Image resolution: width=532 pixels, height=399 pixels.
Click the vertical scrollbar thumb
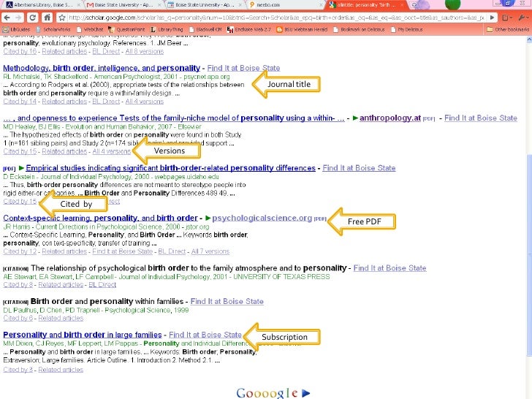(529, 254)
